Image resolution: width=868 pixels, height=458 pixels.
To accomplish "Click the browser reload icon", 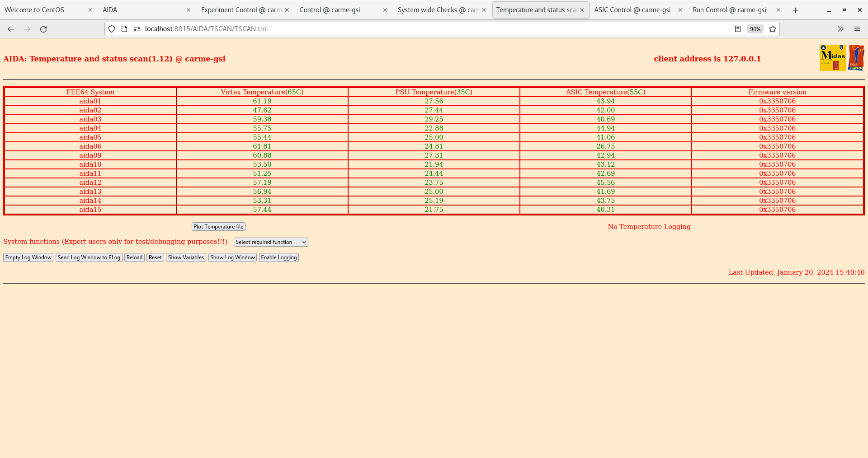I will click(43, 29).
